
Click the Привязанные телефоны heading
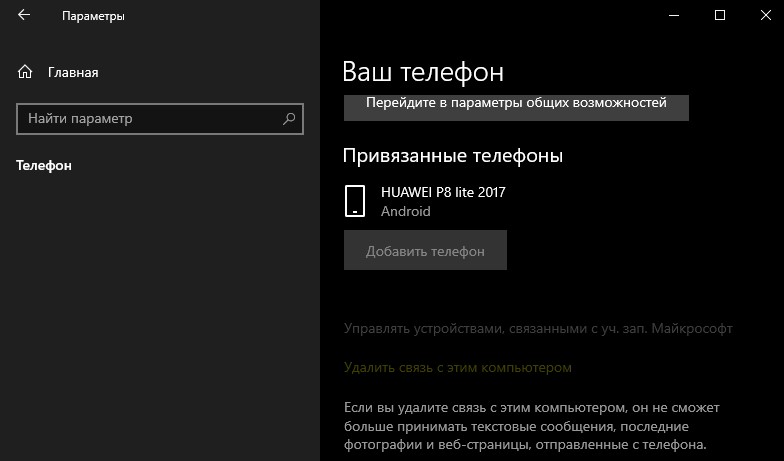[x=452, y=156]
